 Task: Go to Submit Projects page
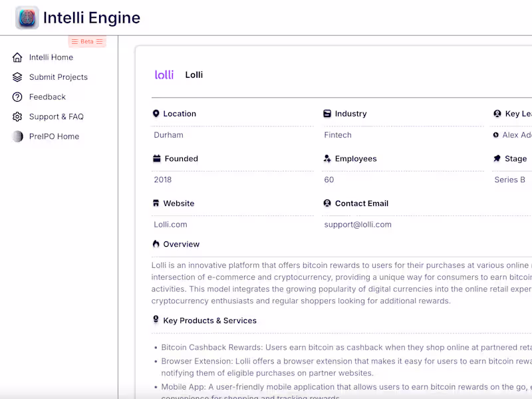59,77
